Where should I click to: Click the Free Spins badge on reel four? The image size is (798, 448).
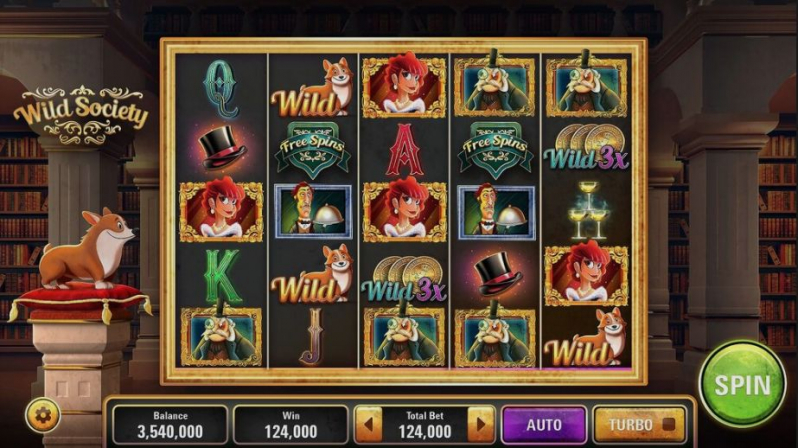click(x=495, y=149)
